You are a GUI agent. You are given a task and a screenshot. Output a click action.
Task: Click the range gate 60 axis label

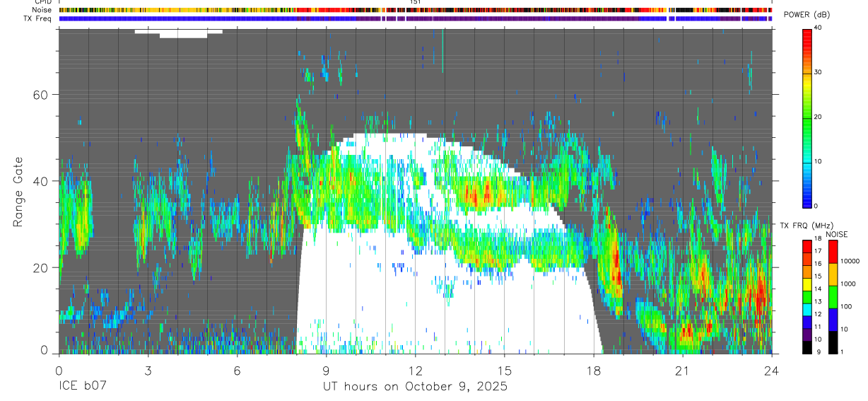coord(41,95)
